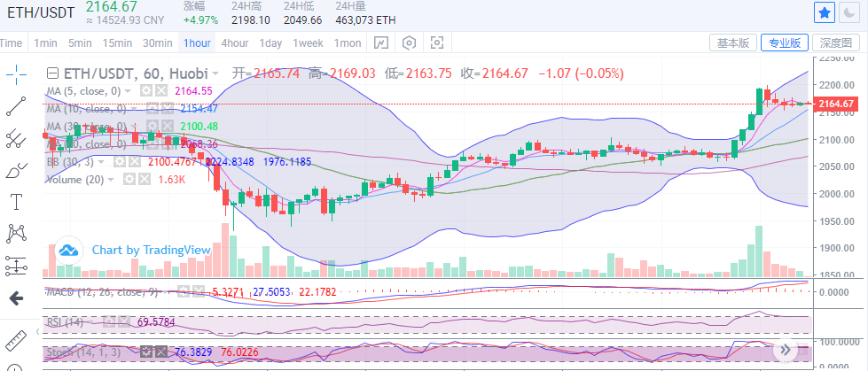Open the indicators chart icon in toolbar
868x371 pixels.
[381, 43]
